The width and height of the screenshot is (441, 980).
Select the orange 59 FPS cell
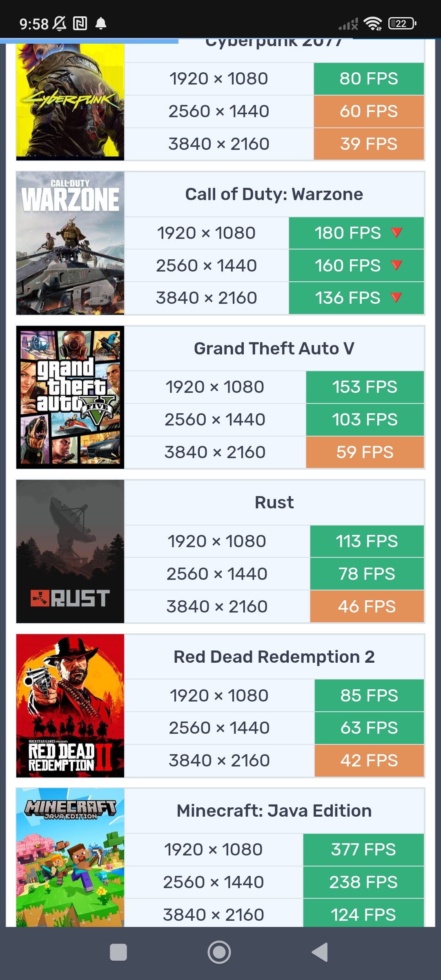(x=365, y=452)
